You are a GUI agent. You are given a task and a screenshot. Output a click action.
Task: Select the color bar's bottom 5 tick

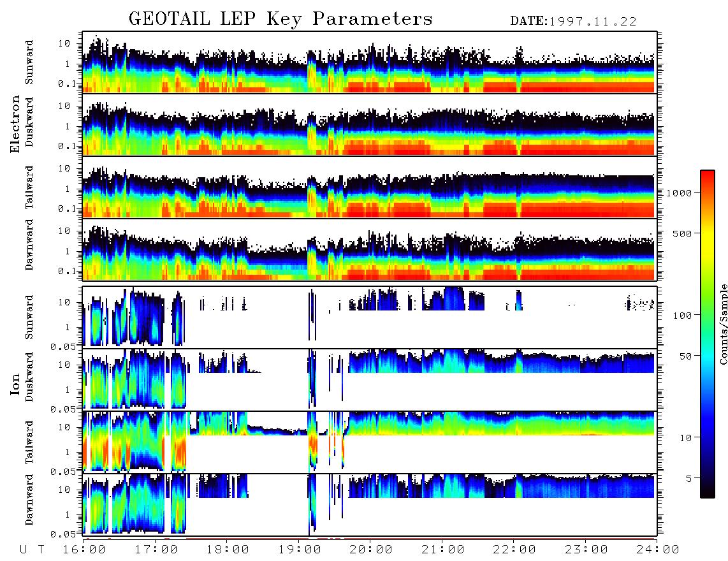[689, 478]
